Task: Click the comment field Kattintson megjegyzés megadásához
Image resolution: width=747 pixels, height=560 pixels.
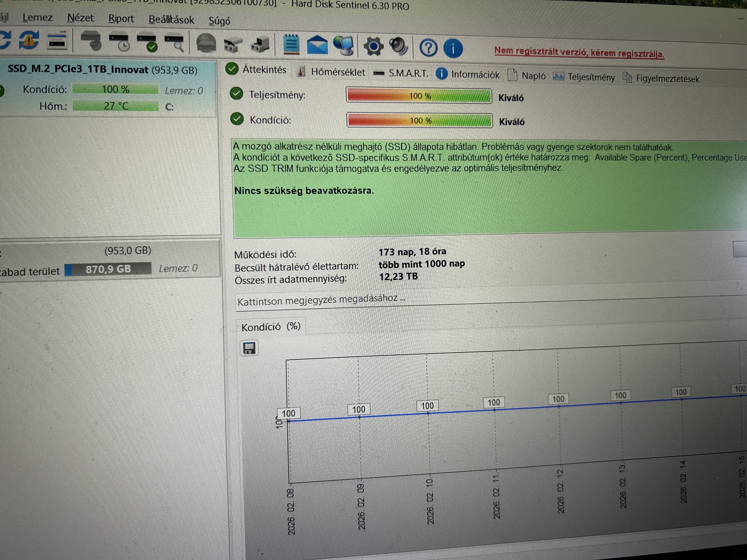Action: 491,299
